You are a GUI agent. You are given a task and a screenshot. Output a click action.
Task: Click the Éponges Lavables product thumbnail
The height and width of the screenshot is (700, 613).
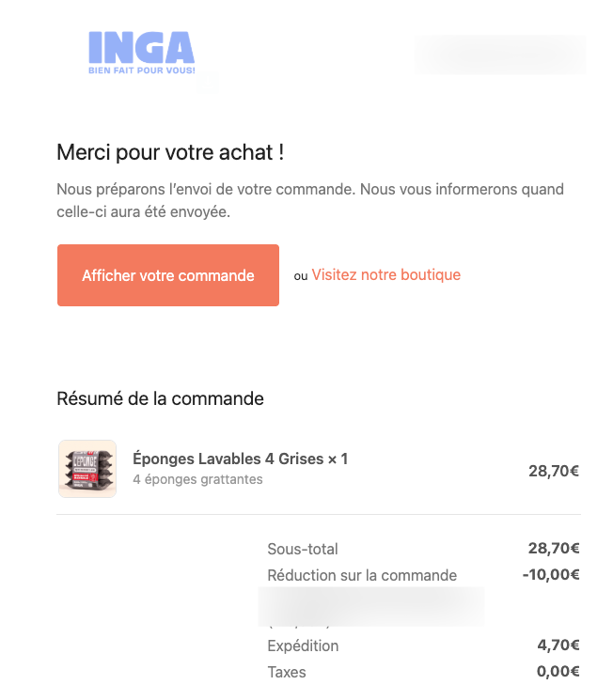[x=87, y=469]
